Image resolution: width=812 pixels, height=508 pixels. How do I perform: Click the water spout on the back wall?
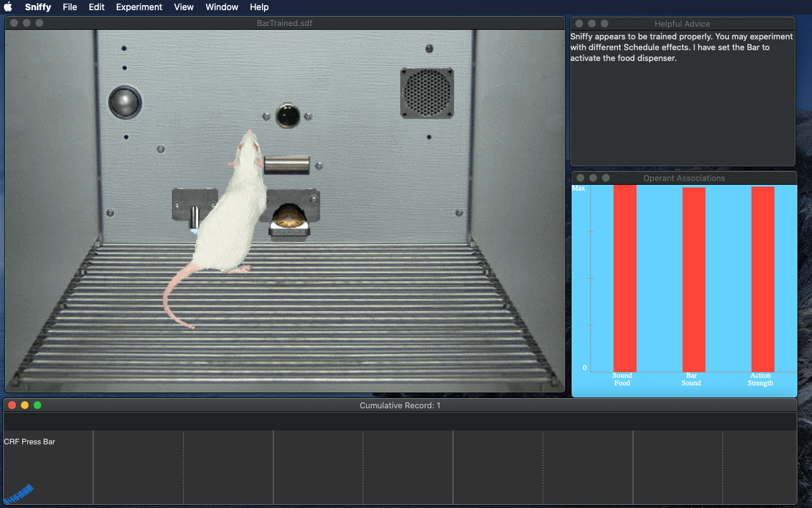pyautogui.click(x=195, y=217)
